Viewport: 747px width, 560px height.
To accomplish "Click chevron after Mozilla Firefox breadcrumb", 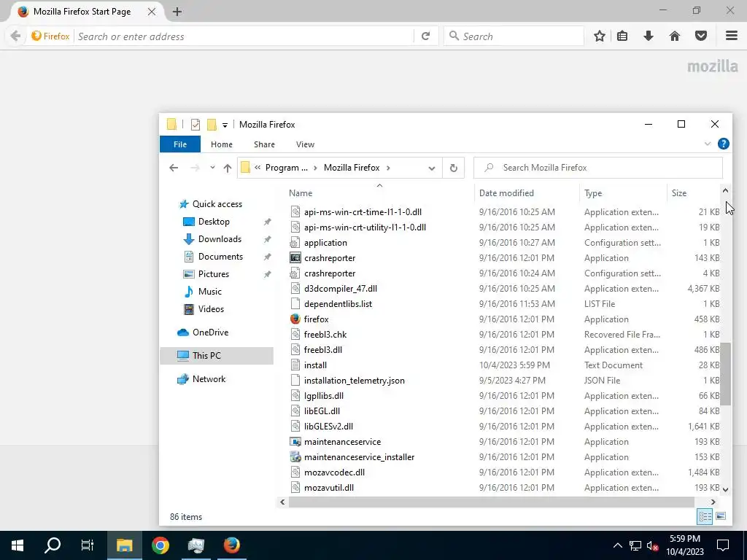I will [x=388, y=168].
